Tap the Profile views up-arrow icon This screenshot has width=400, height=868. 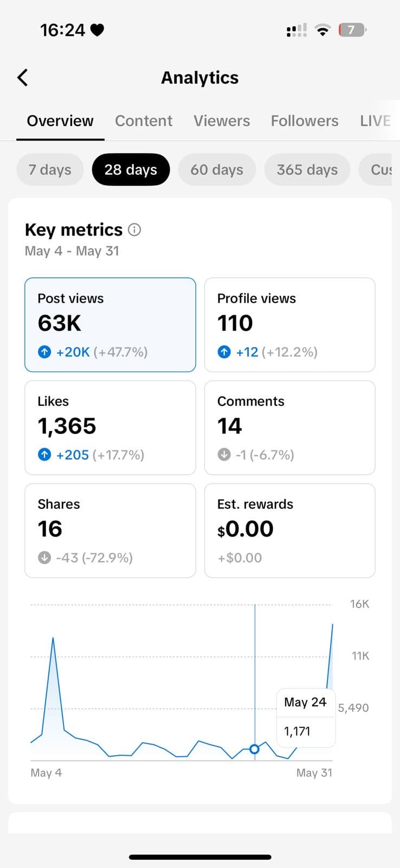[224, 352]
